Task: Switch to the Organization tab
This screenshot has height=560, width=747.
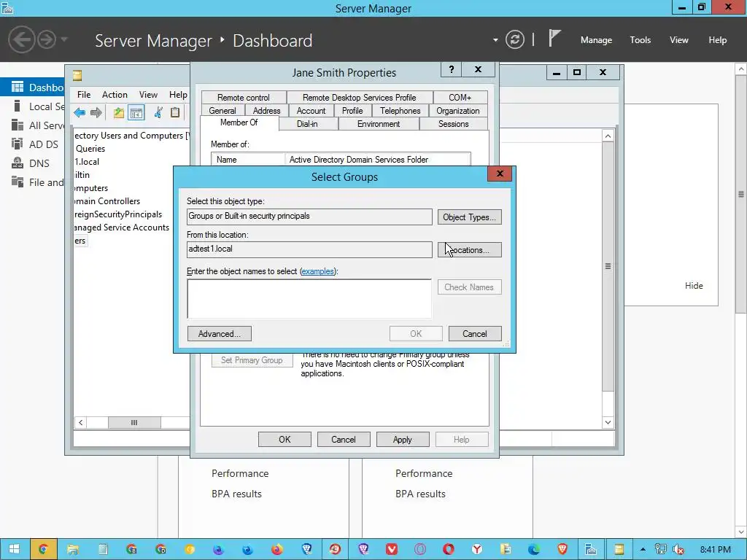Action: point(458,111)
